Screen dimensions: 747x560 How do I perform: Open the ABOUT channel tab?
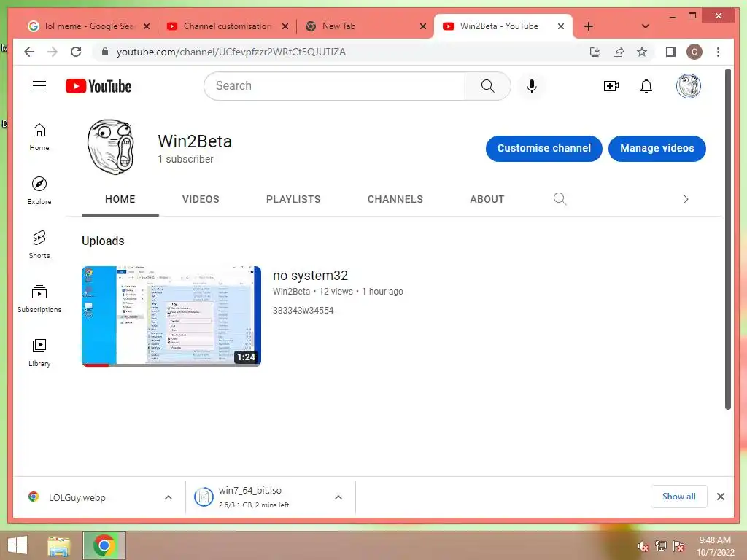[487, 199]
